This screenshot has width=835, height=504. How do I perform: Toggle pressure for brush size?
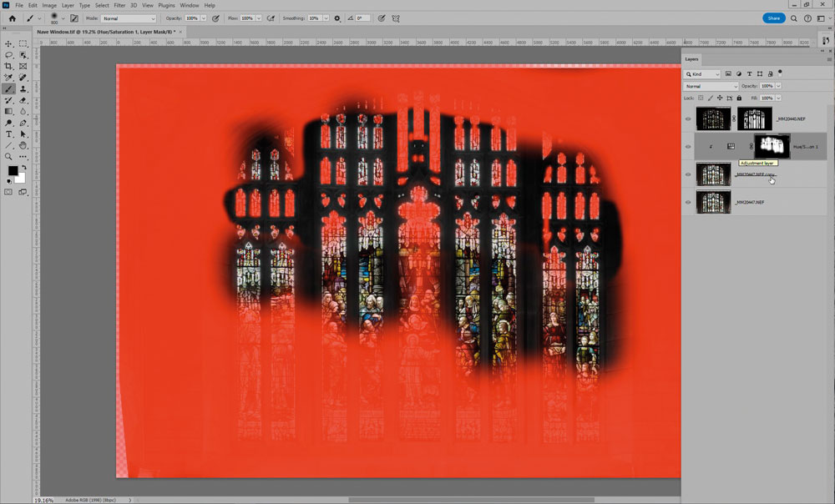(382, 18)
